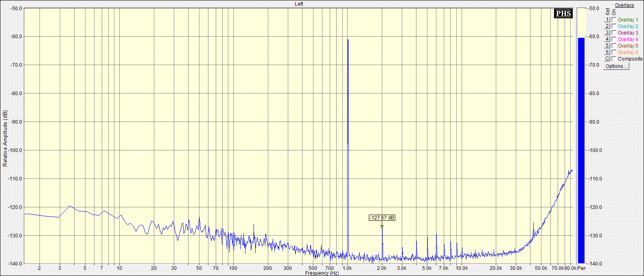Click the 1.0k frequency tick label
Viewport: 644px width, 276px height.
(x=347, y=268)
